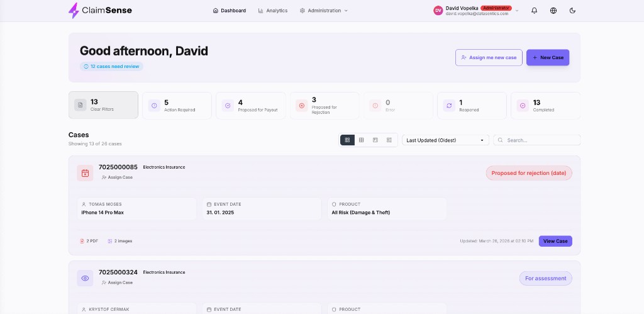Create a New Case
Viewport: 644px width, 314px height.
click(x=548, y=57)
